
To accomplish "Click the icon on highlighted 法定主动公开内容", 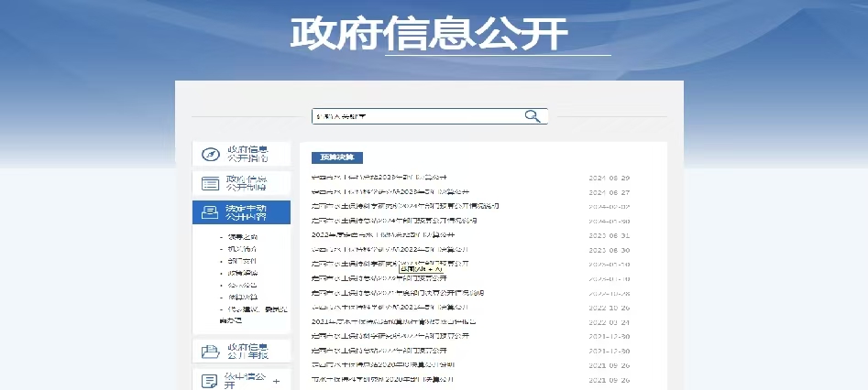I will [210, 212].
